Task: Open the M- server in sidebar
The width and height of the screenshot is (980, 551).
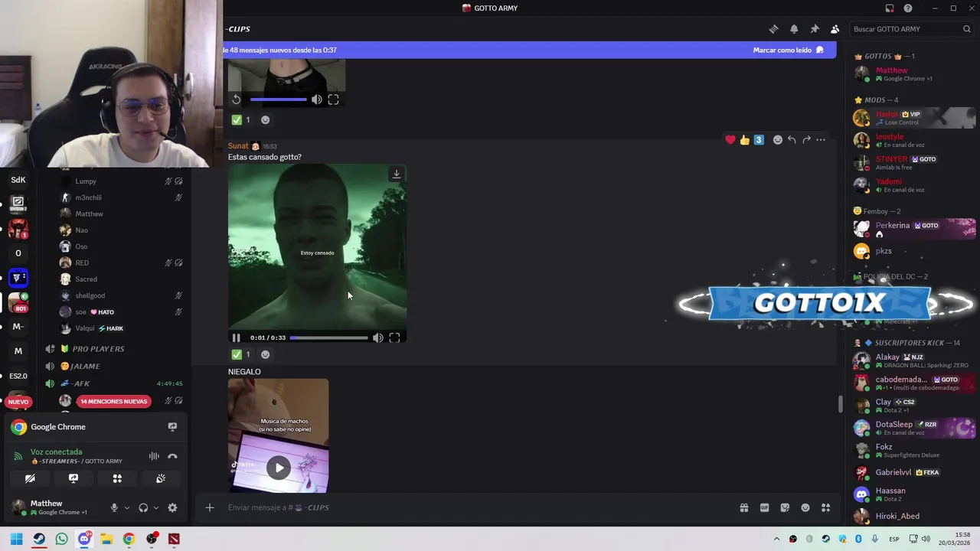Action: click(x=18, y=327)
